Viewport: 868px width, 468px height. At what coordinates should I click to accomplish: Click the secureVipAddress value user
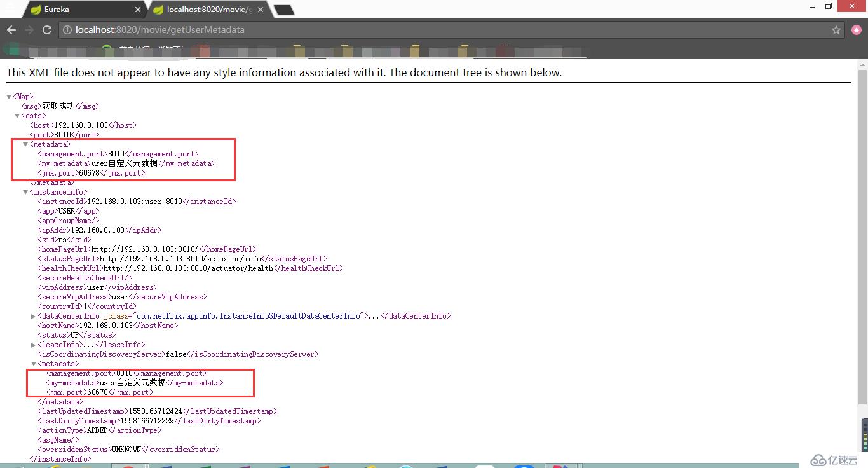[x=120, y=297]
